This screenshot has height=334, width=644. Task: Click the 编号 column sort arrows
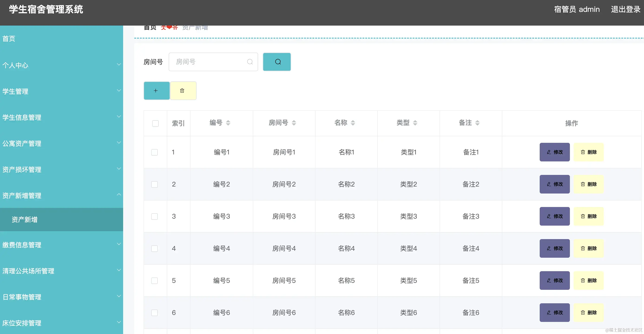click(x=228, y=123)
